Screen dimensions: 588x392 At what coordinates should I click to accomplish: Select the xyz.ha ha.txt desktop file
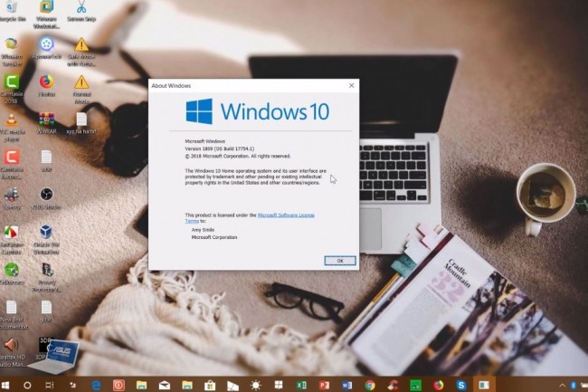coord(81,123)
